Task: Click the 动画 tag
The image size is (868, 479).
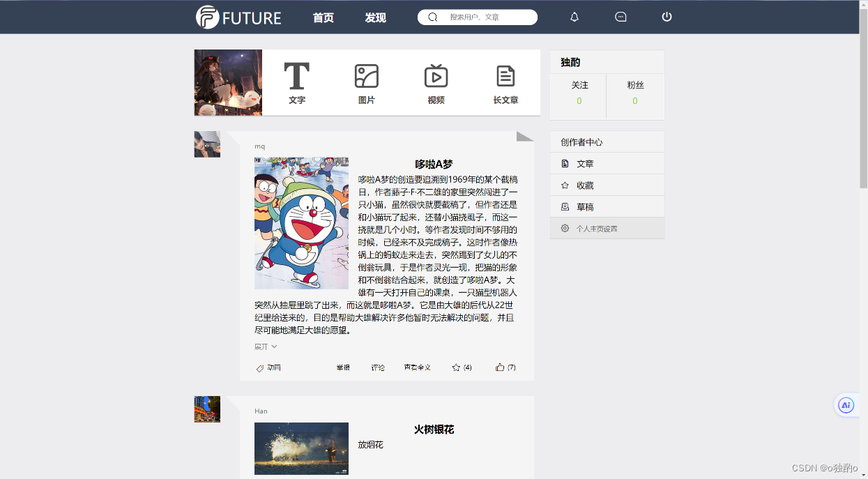Action: coord(274,367)
